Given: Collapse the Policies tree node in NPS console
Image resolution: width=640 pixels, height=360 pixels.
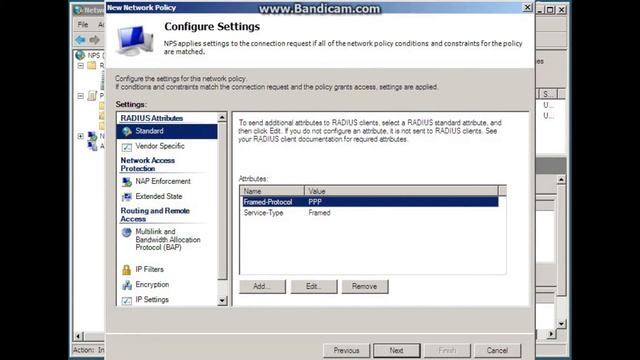Looking at the screenshot, I should click(80, 96).
